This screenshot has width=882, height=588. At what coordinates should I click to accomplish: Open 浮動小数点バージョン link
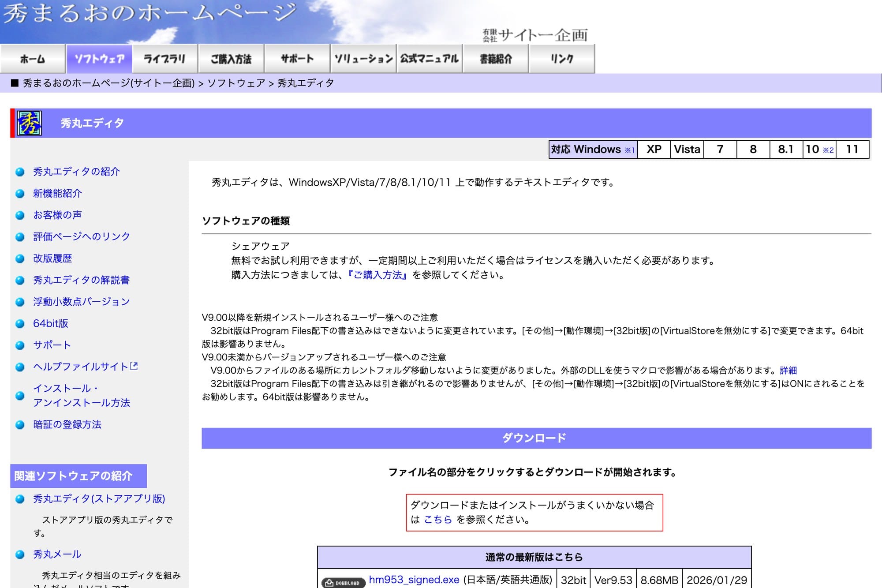(82, 301)
